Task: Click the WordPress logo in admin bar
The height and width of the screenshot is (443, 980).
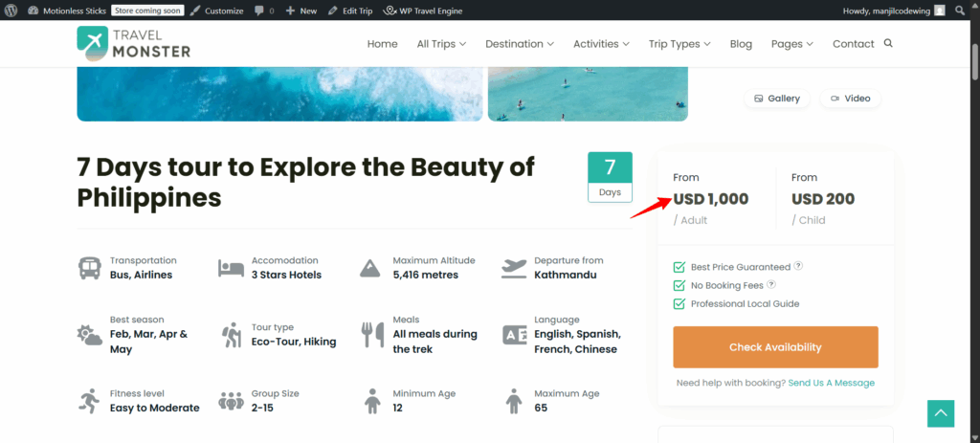Action: click(11, 11)
